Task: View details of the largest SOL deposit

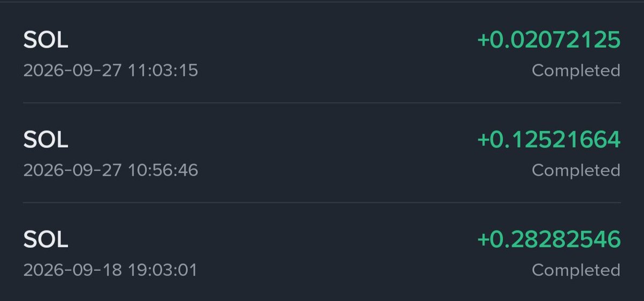Action: 322,252
